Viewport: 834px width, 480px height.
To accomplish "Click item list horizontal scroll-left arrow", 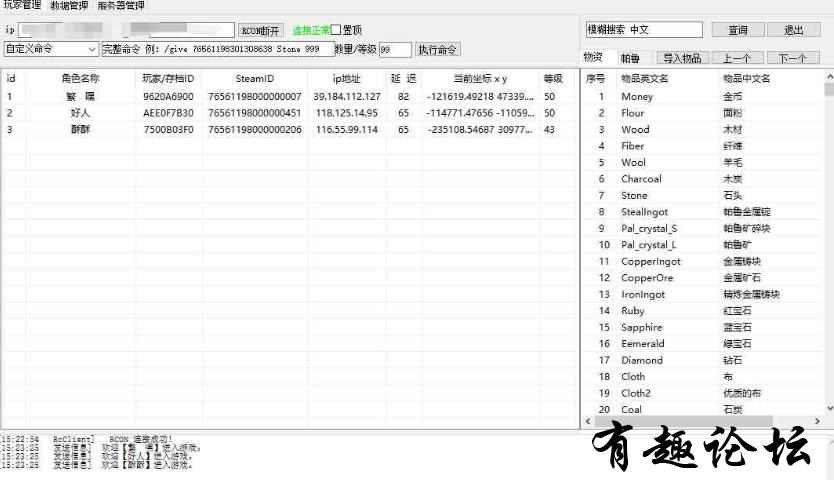I will pos(588,421).
